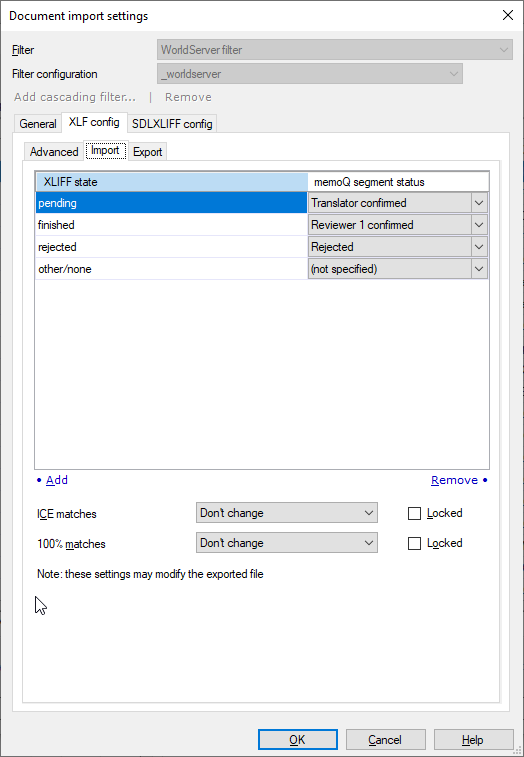Click the memoQ segment status column header

coord(398,182)
